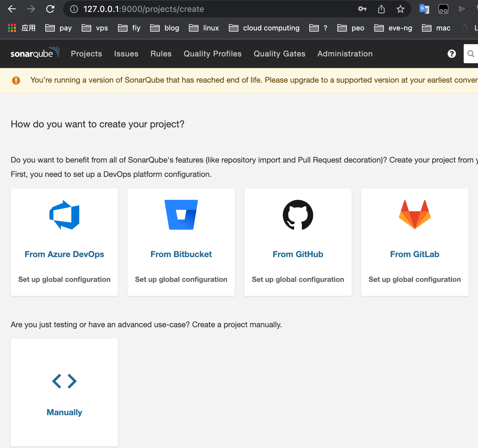Open the blog bookmarks folder

(x=164, y=28)
